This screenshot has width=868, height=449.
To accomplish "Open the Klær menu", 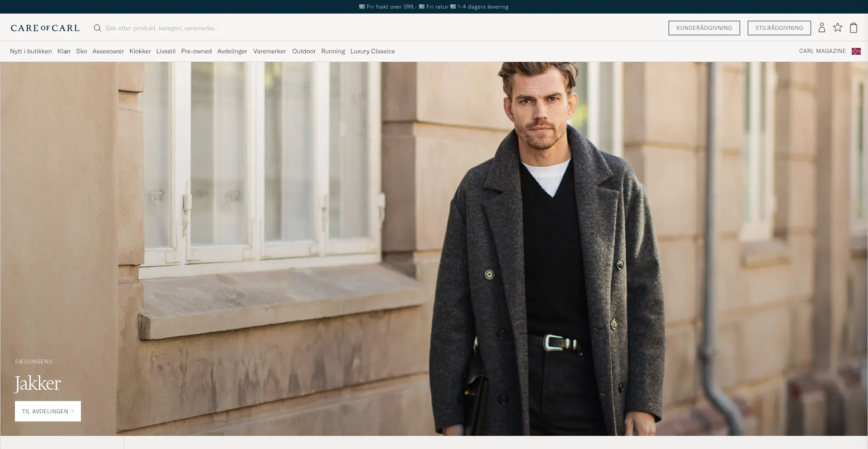I will (64, 51).
